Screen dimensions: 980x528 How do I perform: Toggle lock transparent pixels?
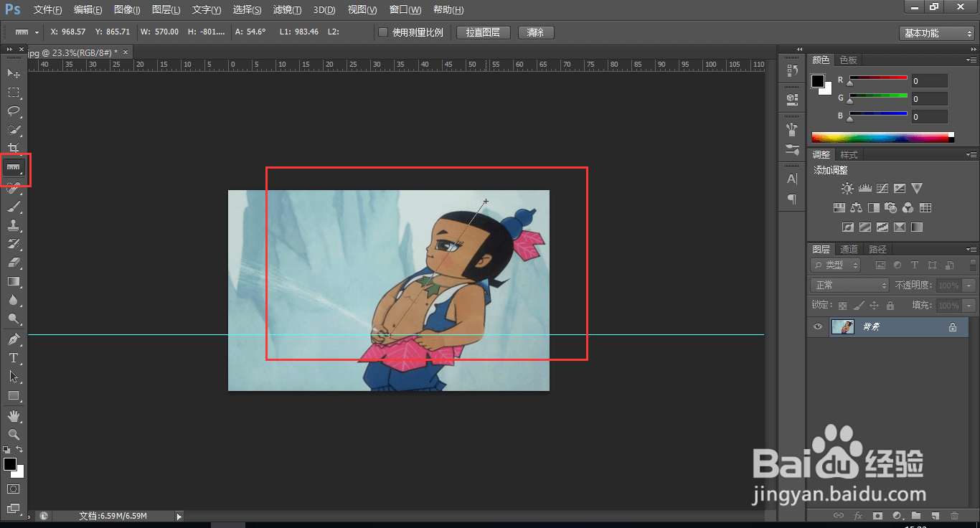click(x=842, y=306)
